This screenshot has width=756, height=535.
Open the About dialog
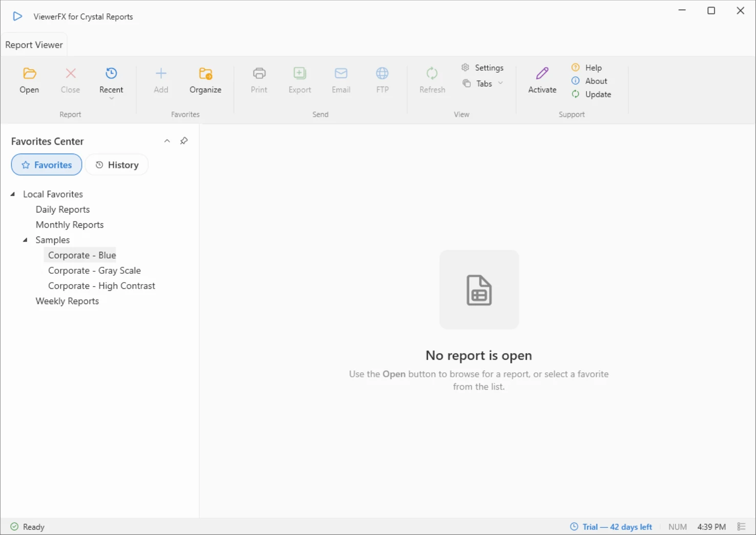click(x=590, y=81)
